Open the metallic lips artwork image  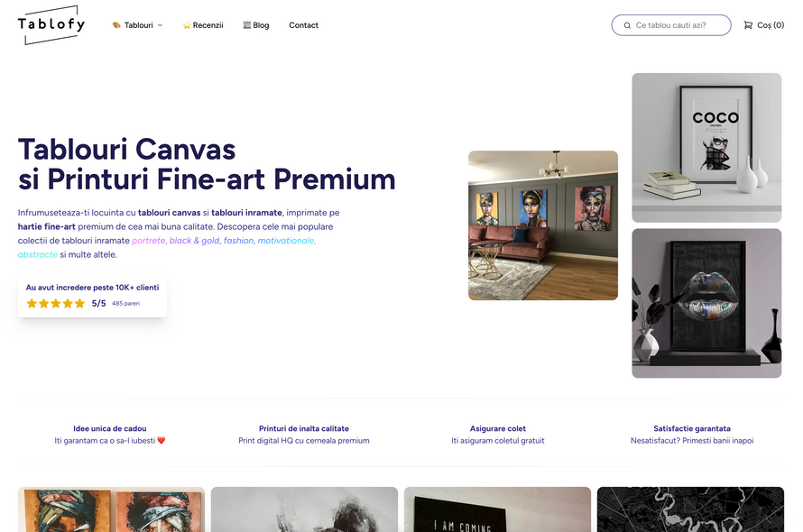[x=706, y=303]
